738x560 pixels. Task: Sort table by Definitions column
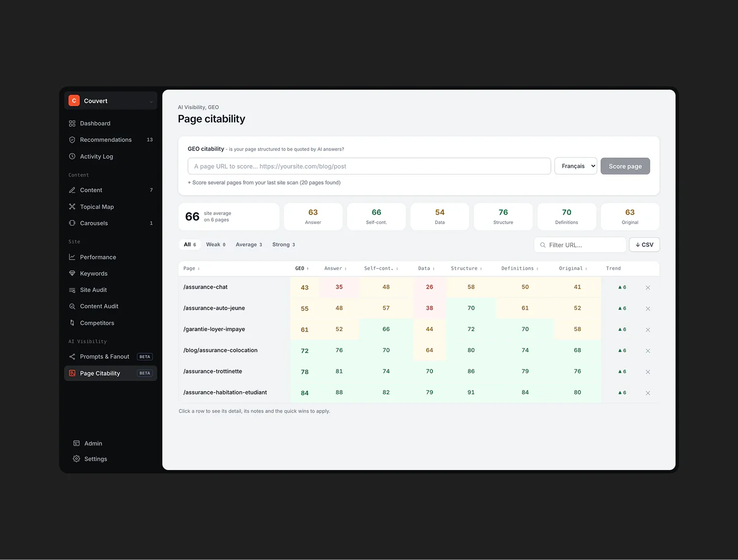520,268
